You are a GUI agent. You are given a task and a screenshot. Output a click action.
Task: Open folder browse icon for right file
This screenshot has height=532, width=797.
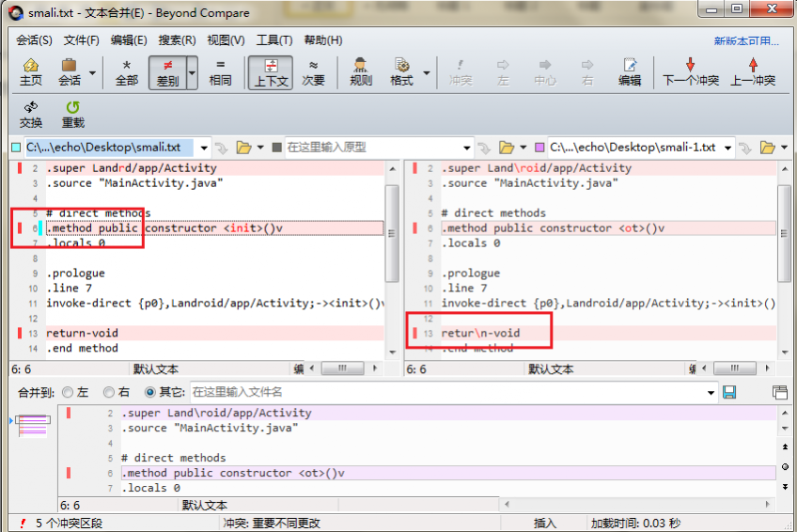click(x=768, y=148)
